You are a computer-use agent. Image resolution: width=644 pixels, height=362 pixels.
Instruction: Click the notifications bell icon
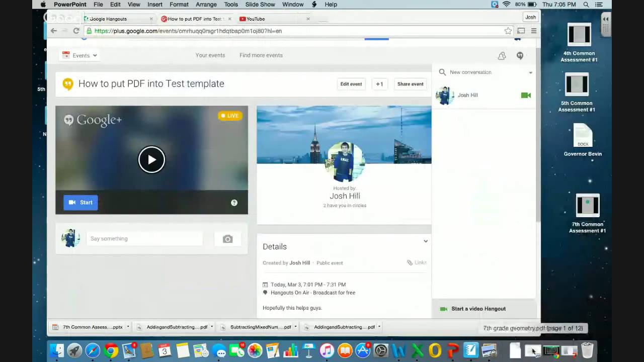coord(502,56)
